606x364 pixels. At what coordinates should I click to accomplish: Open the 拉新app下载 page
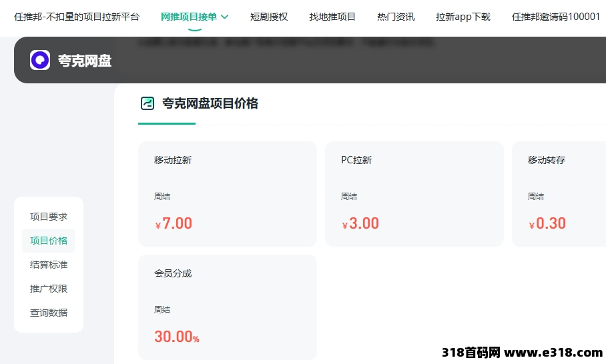(463, 17)
